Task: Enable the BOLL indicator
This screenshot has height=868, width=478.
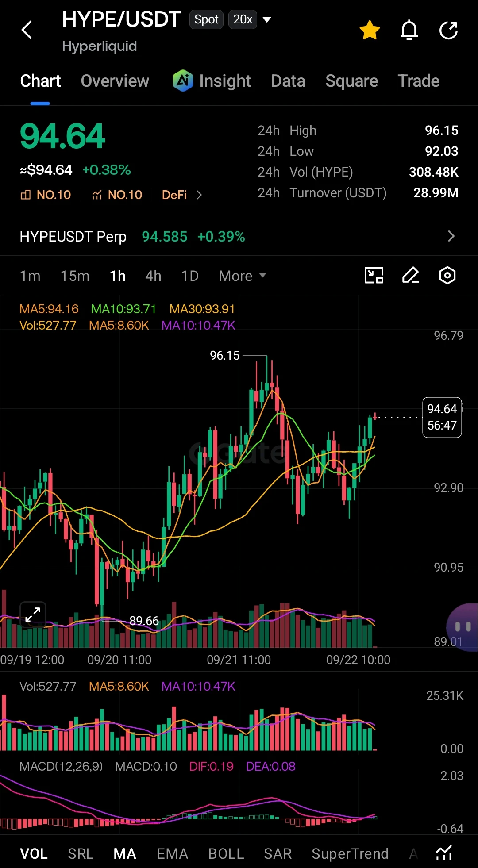Action: click(x=226, y=854)
